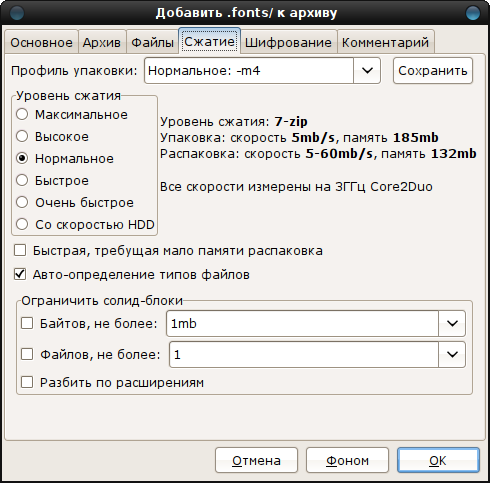Expand the Байтов, не более dropdown arrow
Viewport: 490px width, 483px height.
[452, 323]
